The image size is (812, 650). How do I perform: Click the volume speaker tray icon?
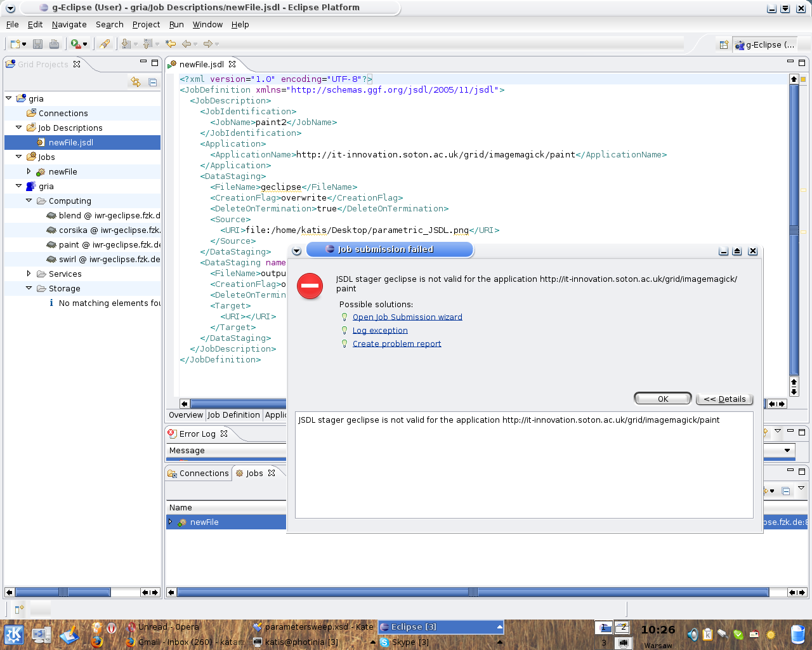tap(693, 634)
